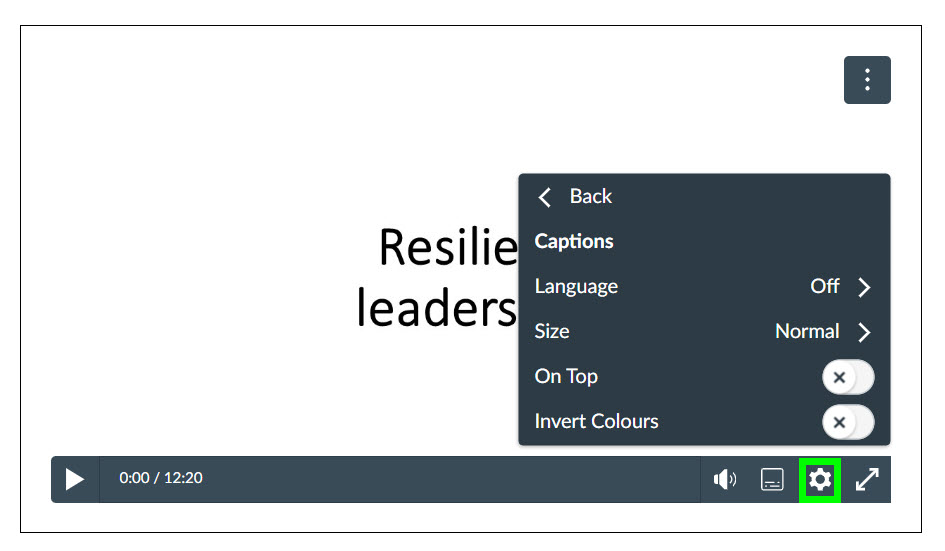Turn on the Invert Colours switch
Image resolution: width=945 pixels, height=551 pixels.
pos(847,422)
